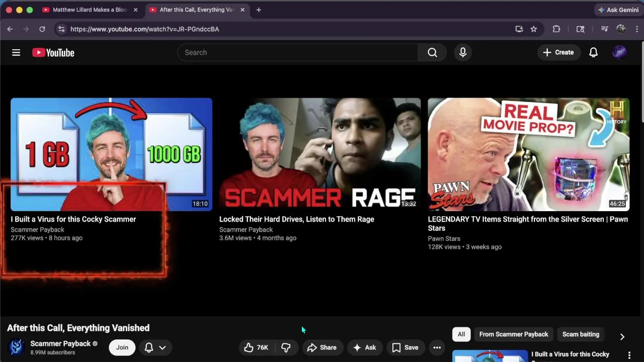Visit Scammer Payback channel under Locked Their Hard Drives
This screenshot has width=644, height=362.
coord(246,230)
